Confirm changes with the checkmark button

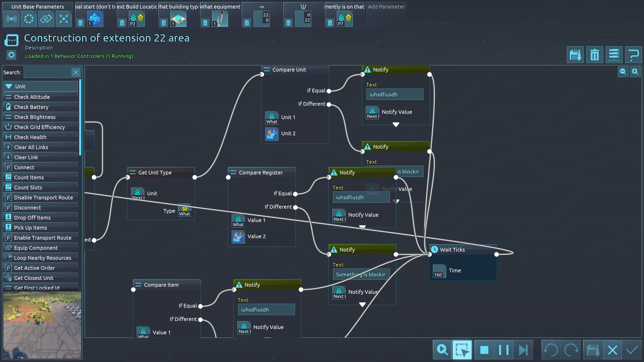[x=632, y=350]
